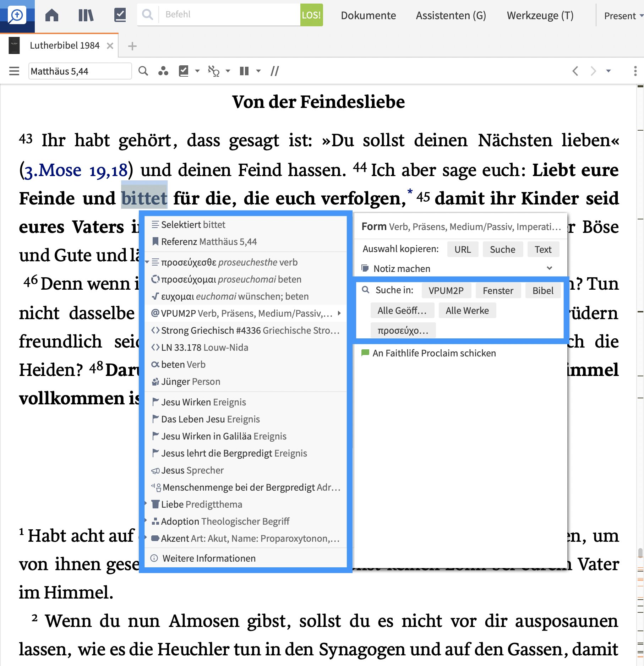Select Akzent Art: Akut entry
Screen dimensions: 644x666
click(x=245, y=539)
